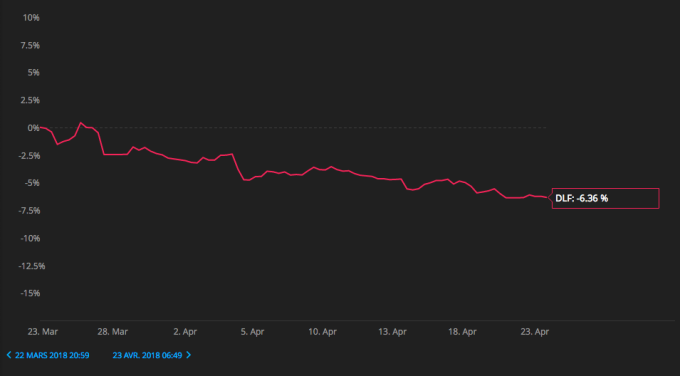Click the right chevron after 23 AVR. 2018
Screen dimensions: 680x376
tap(189, 355)
